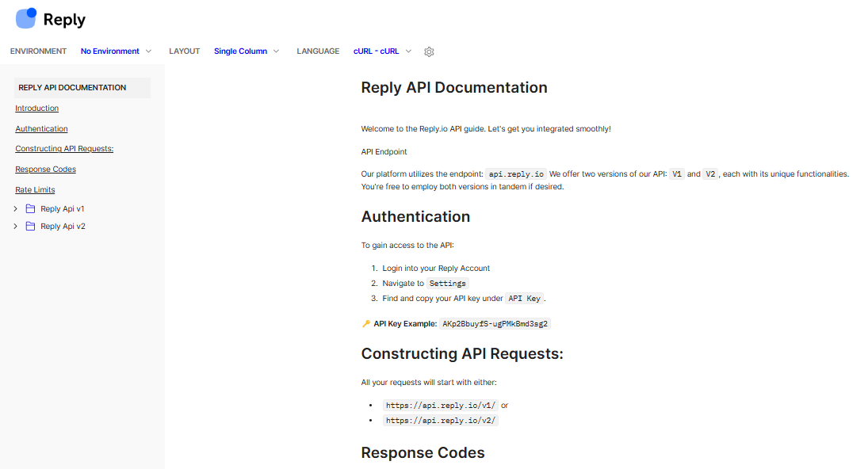The height and width of the screenshot is (469, 868).
Task: Click the API Key code tag
Action: [x=524, y=299]
